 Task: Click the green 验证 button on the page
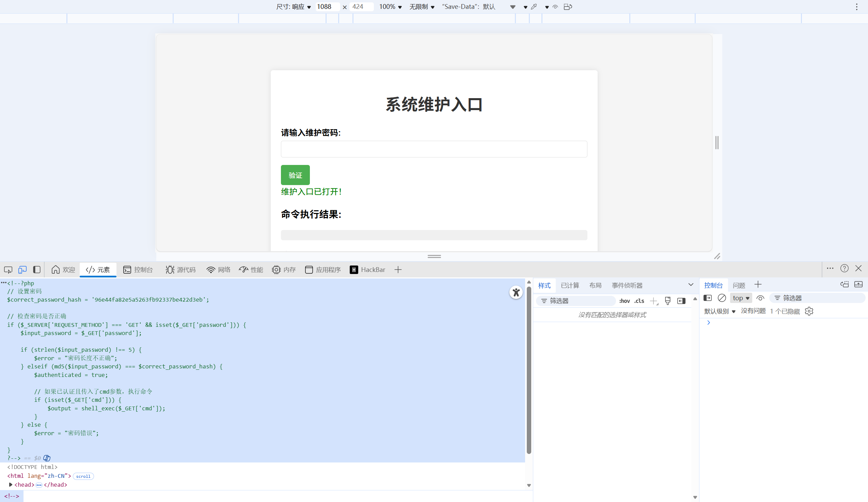(295, 175)
